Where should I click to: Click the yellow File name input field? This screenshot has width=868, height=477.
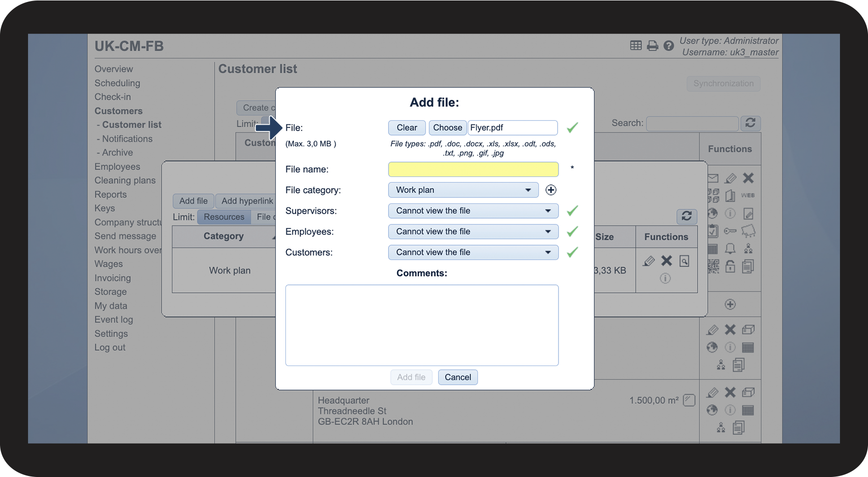tap(473, 169)
